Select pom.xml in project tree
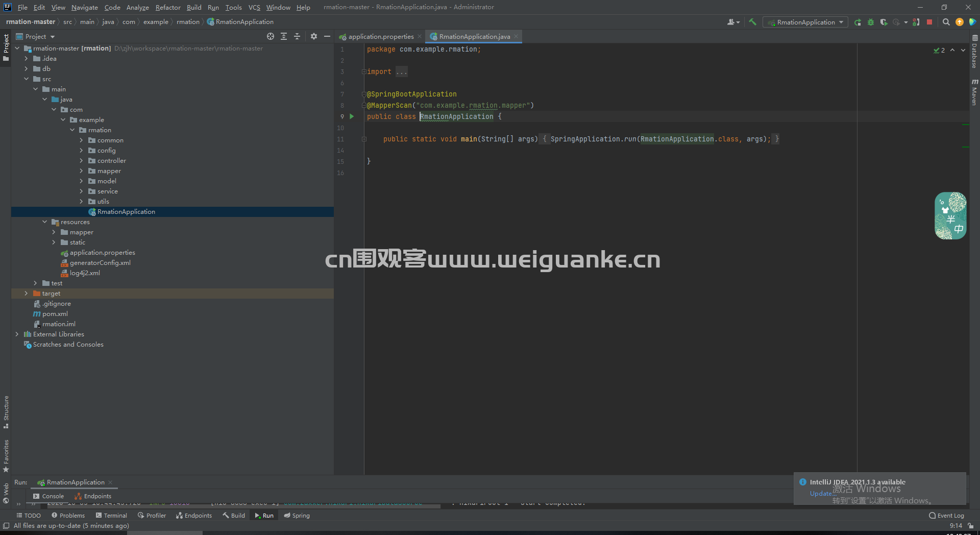980x535 pixels. [x=55, y=314]
